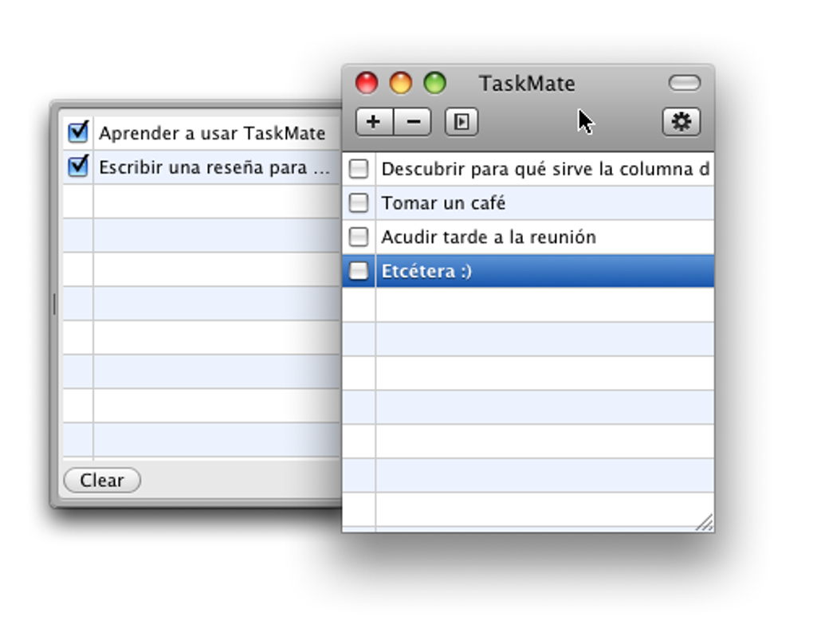The image size is (813, 644).
Task: Check the 'Etcétera :)' task checkbox
Action: pyautogui.click(x=359, y=269)
